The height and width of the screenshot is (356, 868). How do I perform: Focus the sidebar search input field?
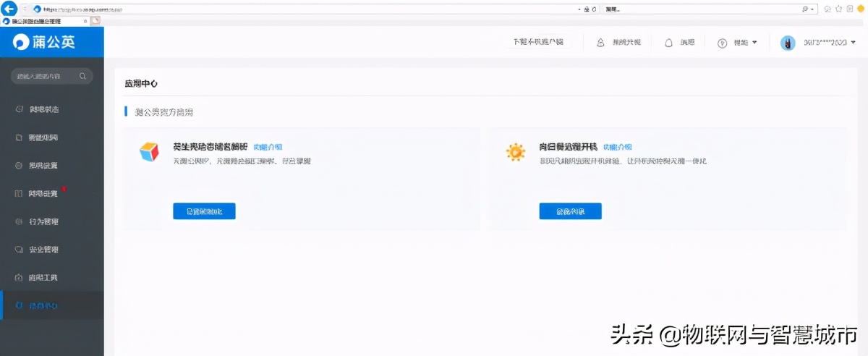[x=52, y=76]
